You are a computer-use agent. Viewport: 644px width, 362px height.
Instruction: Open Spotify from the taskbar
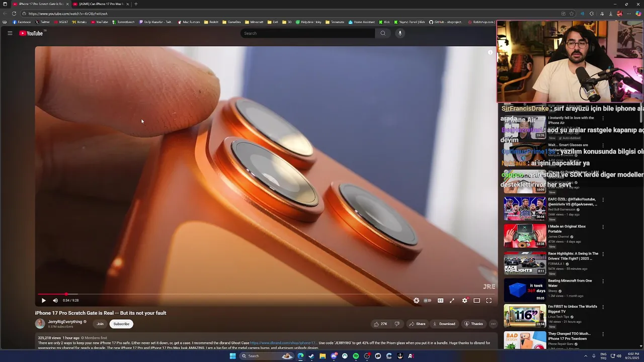[356, 356]
